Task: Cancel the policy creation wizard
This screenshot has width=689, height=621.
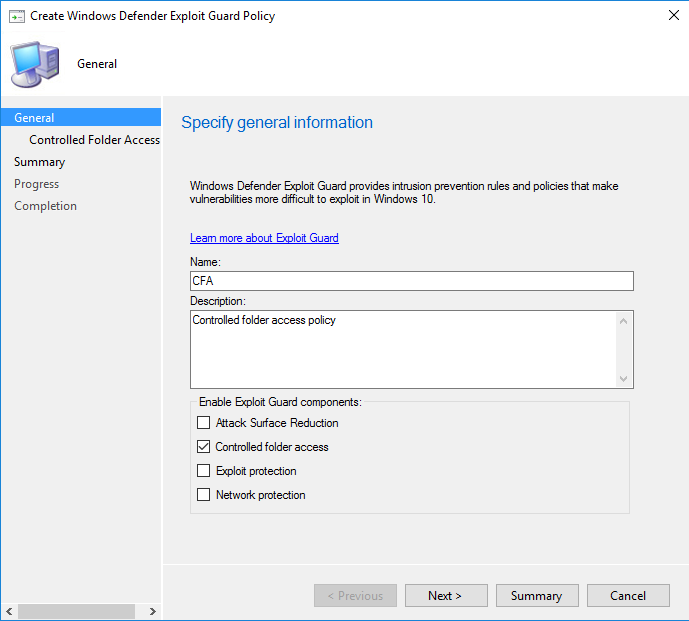Action: click(628, 596)
